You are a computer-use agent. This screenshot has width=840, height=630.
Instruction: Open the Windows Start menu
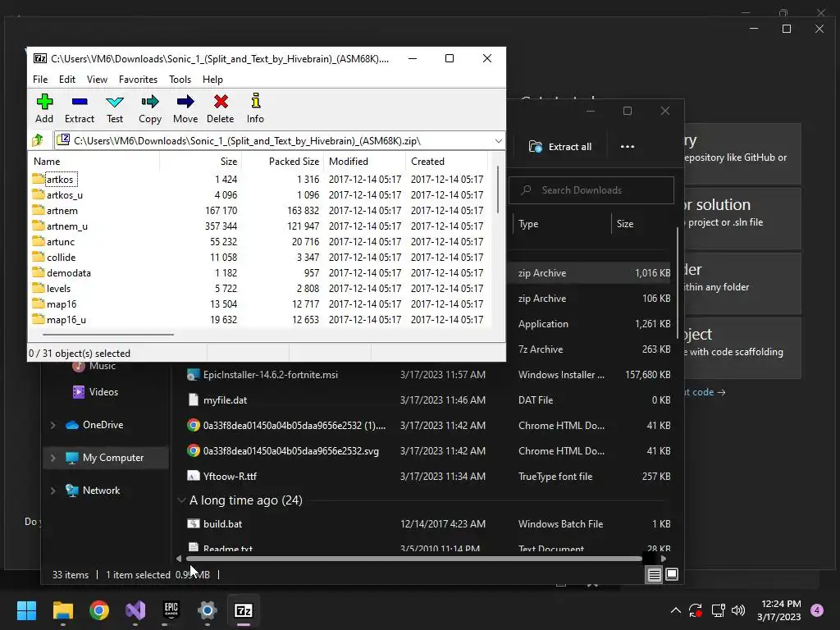(26, 610)
